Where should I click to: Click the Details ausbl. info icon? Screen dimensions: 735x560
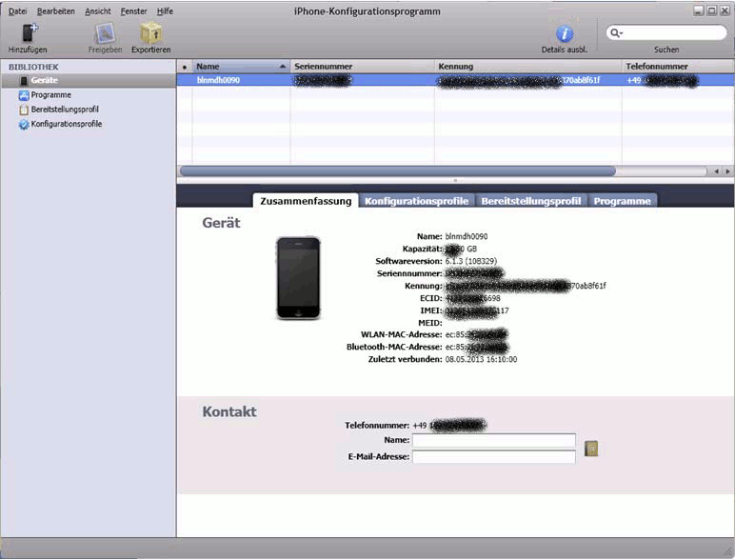(x=564, y=33)
